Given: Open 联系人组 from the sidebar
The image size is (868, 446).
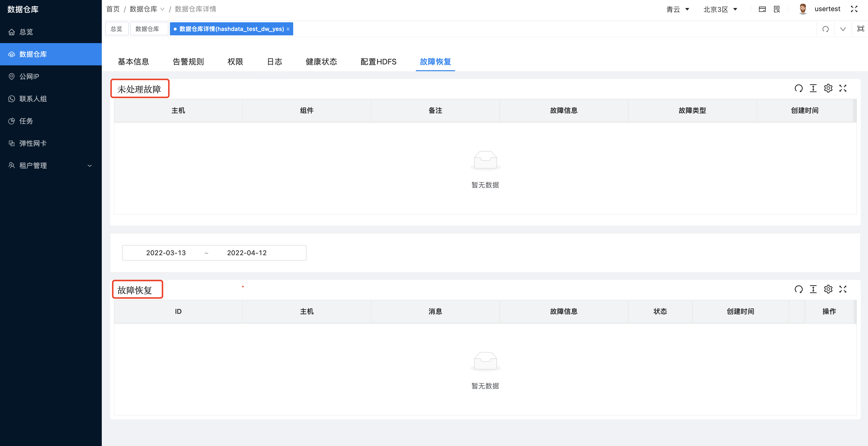Looking at the screenshot, I should coord(34,99).
